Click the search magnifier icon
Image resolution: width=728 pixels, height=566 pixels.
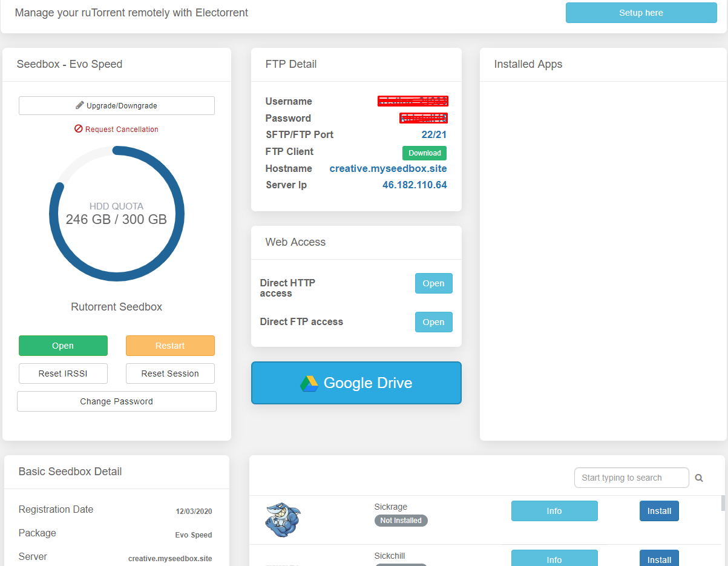(x=699, y=478)
